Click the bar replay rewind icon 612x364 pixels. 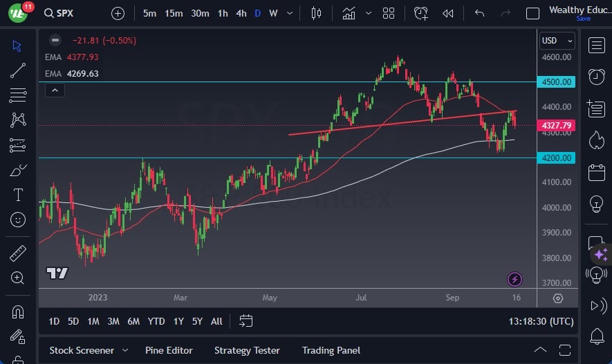448,13
